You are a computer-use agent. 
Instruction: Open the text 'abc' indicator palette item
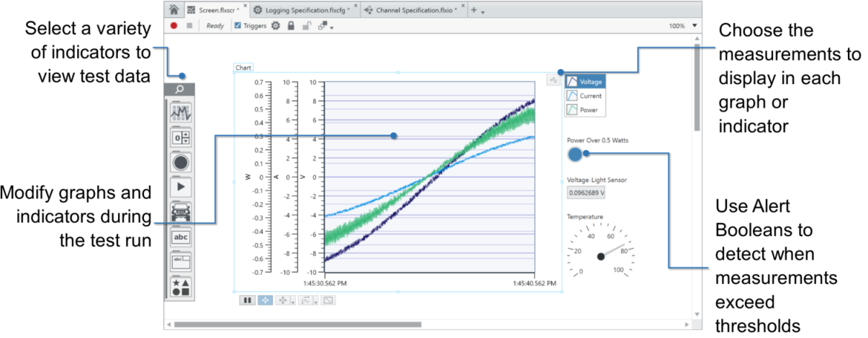click(181, 237)
